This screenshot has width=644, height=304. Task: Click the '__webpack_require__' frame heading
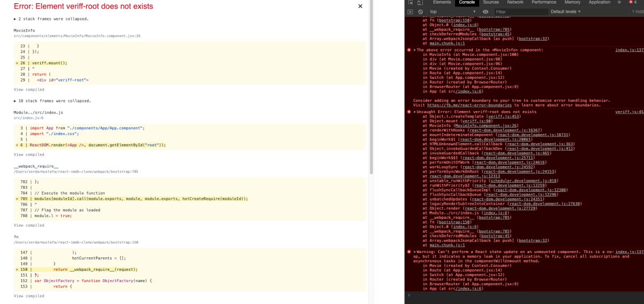pyautogui.click(x=36, y=166)
